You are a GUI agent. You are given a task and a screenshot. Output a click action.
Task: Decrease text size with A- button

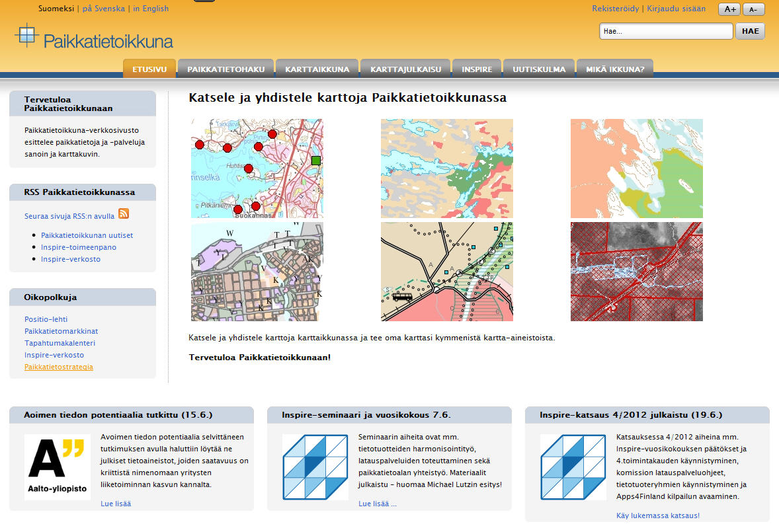(753, 9)
